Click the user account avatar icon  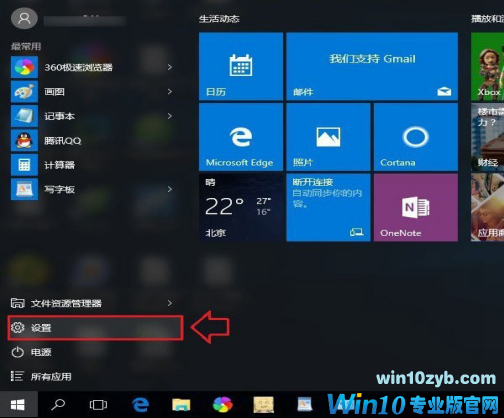(x=24, y=19)
